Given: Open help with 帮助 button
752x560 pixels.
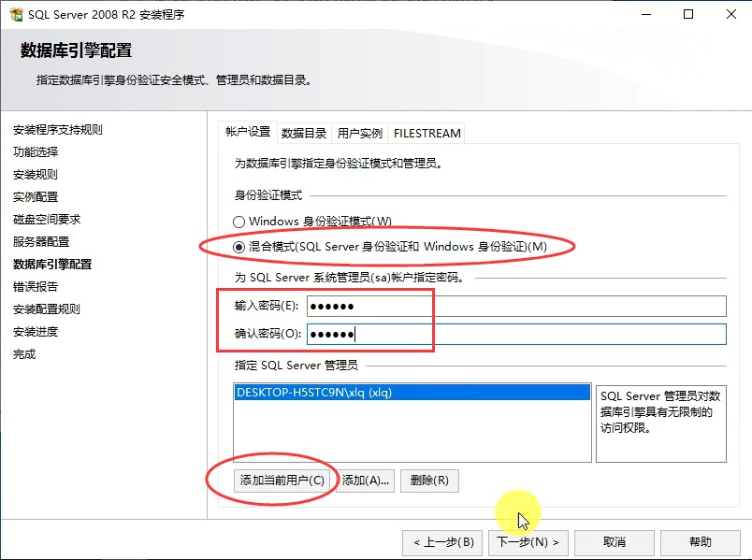Looking at the screenshot, I should pos(701,542).
